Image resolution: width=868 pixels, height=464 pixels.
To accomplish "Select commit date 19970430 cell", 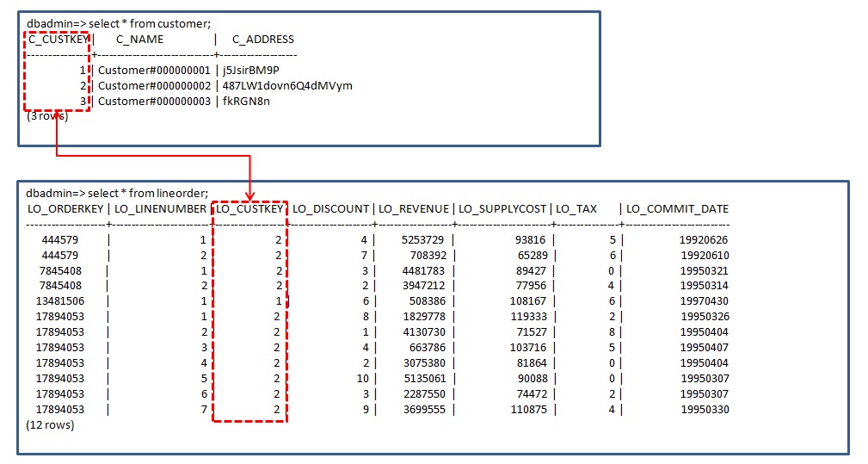I will point(705,301).
